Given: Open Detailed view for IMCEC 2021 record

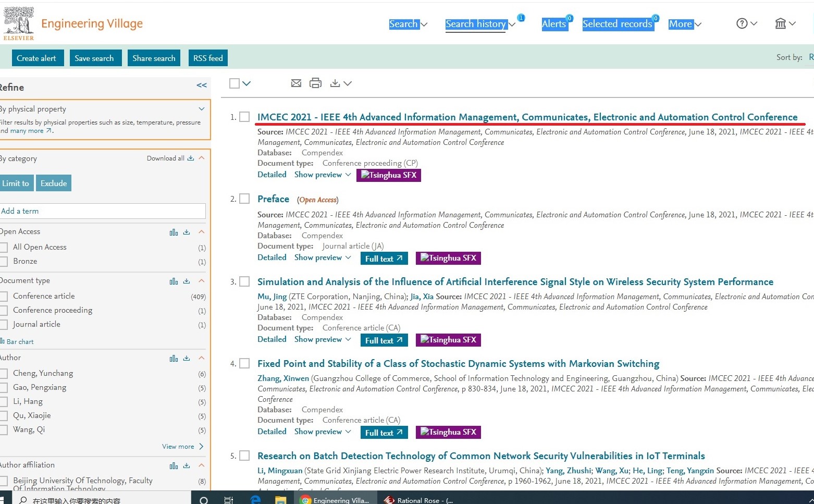Looking at the screenshot, I should (x=272, y=175).
